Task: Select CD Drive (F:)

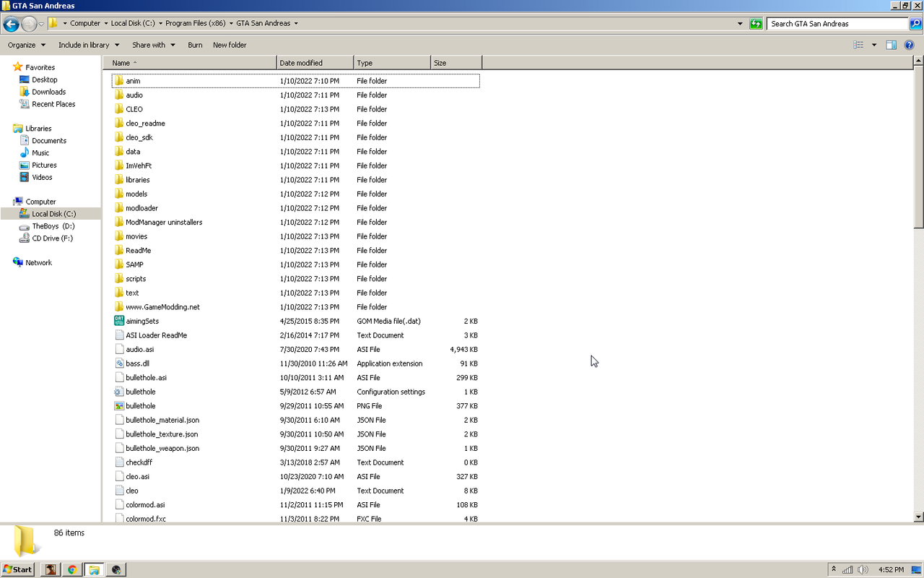Action: pyautogui.click(x=52, y=238)
